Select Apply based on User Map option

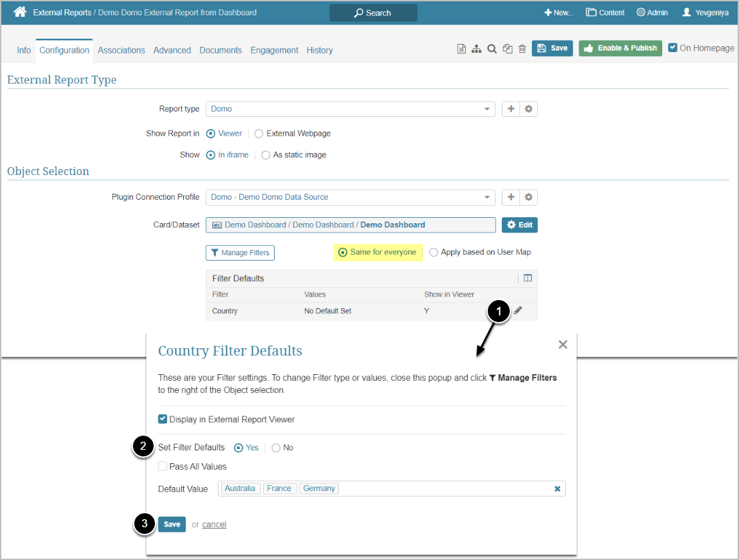point(434,253)
